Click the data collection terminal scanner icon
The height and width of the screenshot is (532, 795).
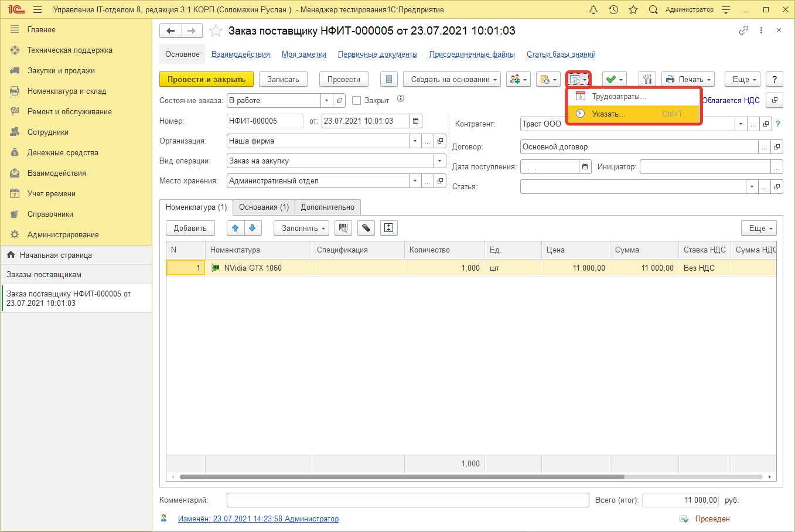[x=366, y=228]
